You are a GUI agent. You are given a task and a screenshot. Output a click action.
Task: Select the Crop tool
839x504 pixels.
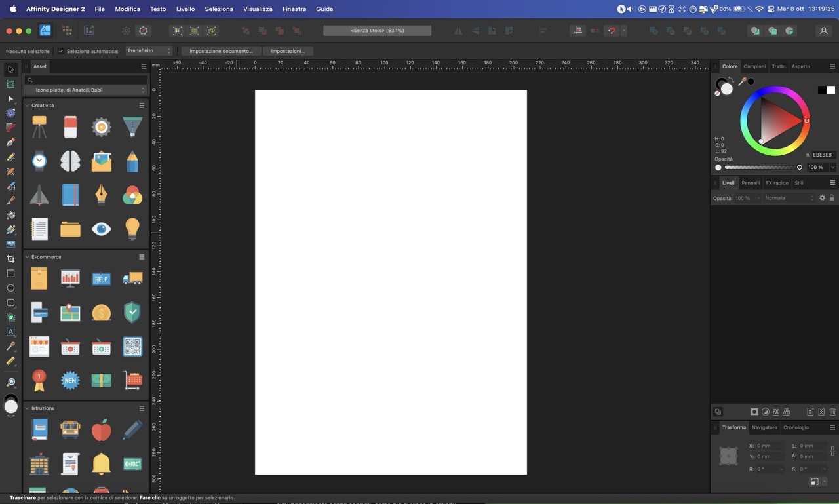10,259
